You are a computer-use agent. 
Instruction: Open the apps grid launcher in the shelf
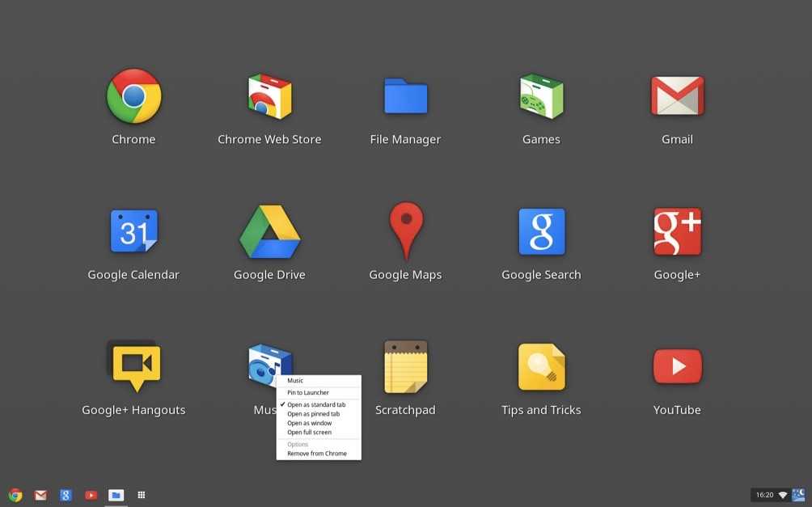(142, 495)
